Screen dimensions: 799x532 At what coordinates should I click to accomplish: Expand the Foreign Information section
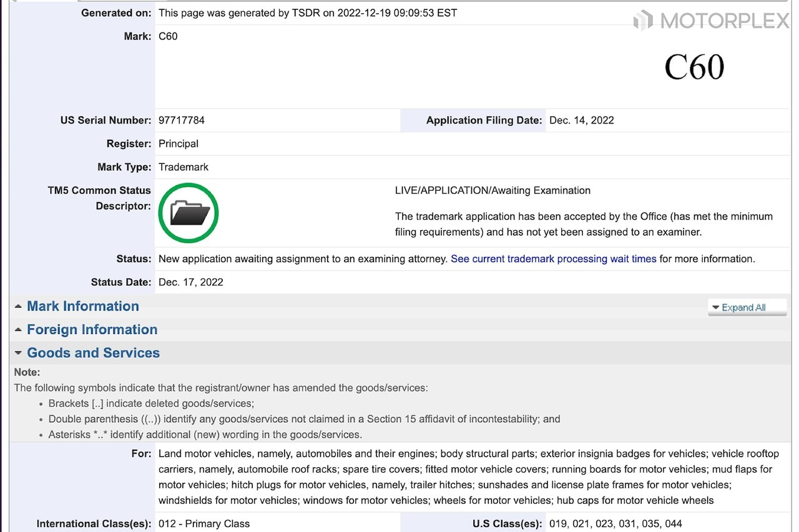92,330
